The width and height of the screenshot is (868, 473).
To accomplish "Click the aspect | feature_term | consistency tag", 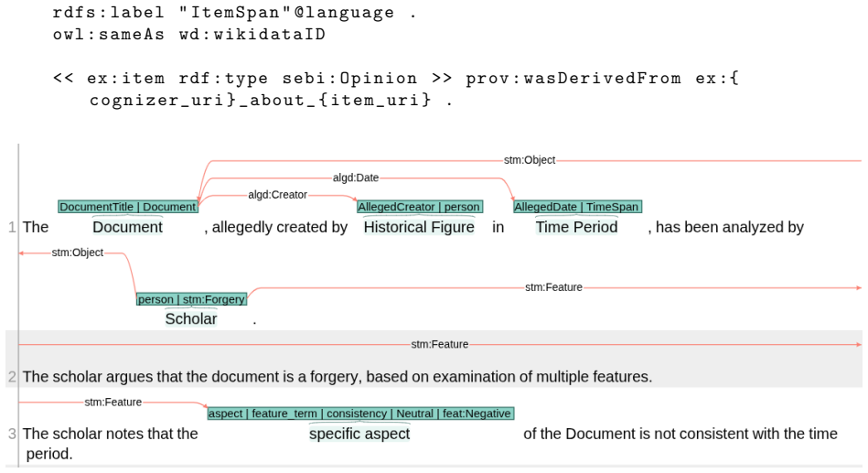I will click(x=360, y=414).
